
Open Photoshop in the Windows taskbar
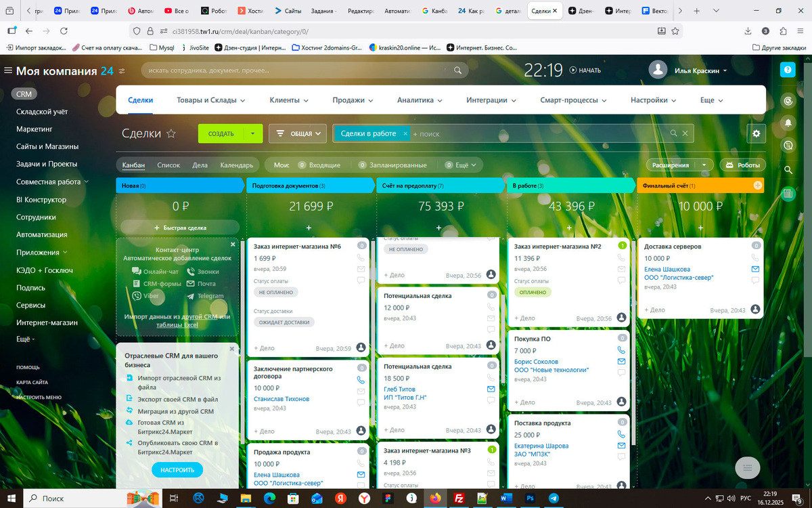coord(530,498)
